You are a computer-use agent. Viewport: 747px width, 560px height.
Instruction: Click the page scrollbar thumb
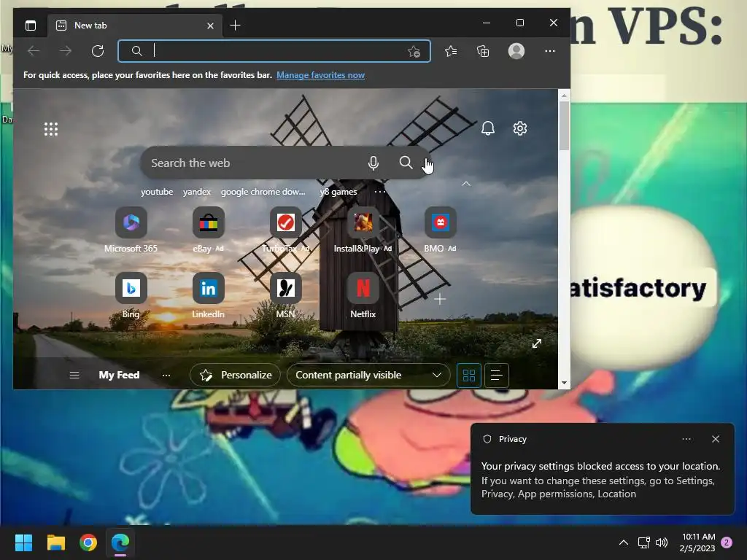point(564,125)
